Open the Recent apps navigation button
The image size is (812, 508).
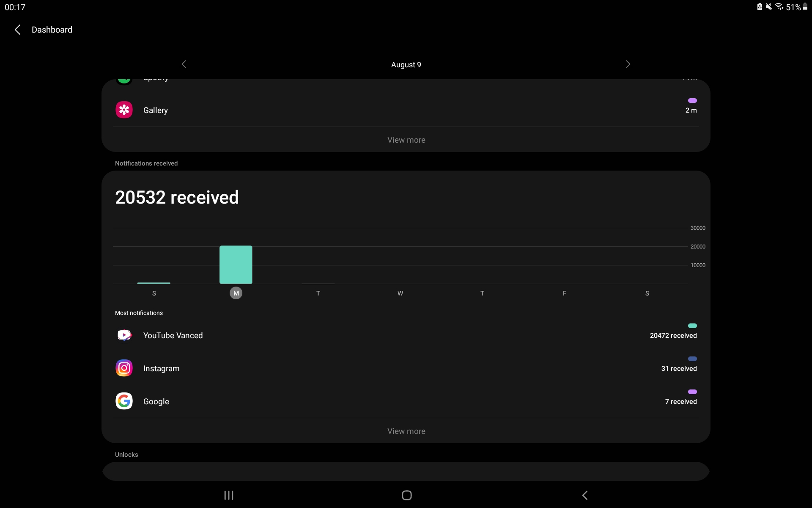[228, 495]
